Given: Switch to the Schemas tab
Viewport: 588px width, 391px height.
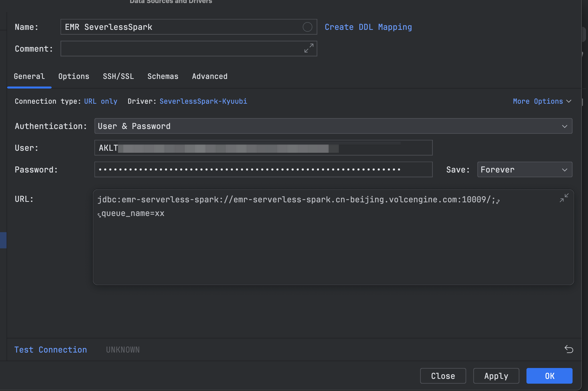Looking at the screenshot, I should click(163, 76).
